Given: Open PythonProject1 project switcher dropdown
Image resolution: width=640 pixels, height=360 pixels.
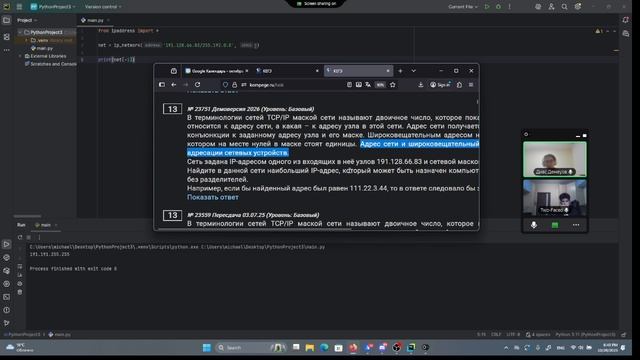Looking at the screenshot, I should click(x=53, y=7).
